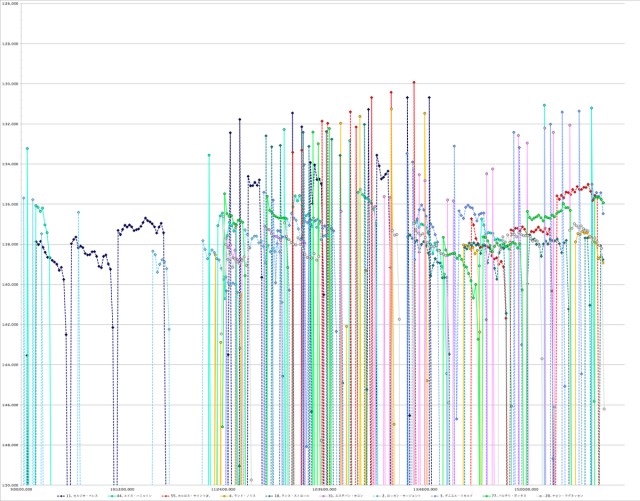The image size is (640, 501).
Task: Click the 140.000 vertical axis label
Action: pos(11,285)
